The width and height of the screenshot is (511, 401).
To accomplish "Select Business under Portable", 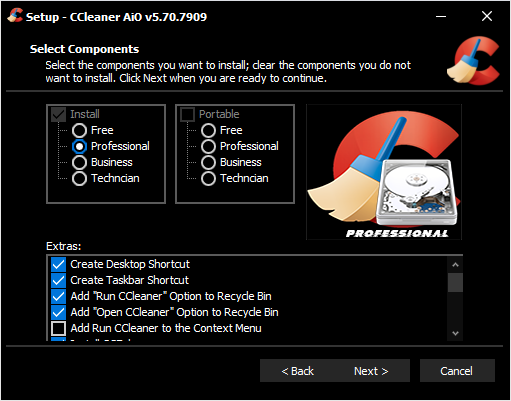I will (x=208, y=162).
